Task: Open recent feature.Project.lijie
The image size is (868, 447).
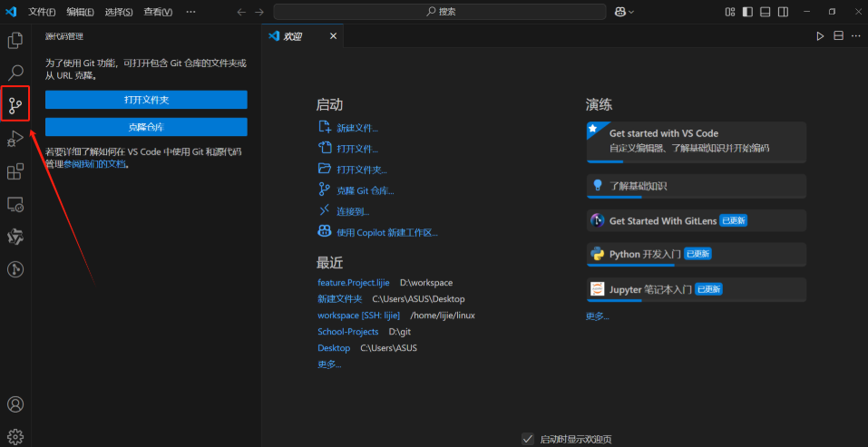Action: click(x=354, y=283)
